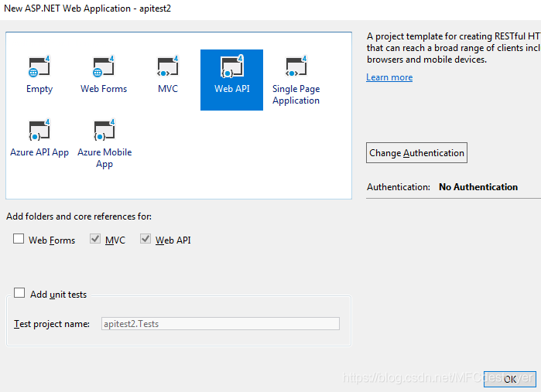Pick the MVC template icon
The height and width of the screenshot is (392, 541).
pyautogui.click(x=168, y=66)
